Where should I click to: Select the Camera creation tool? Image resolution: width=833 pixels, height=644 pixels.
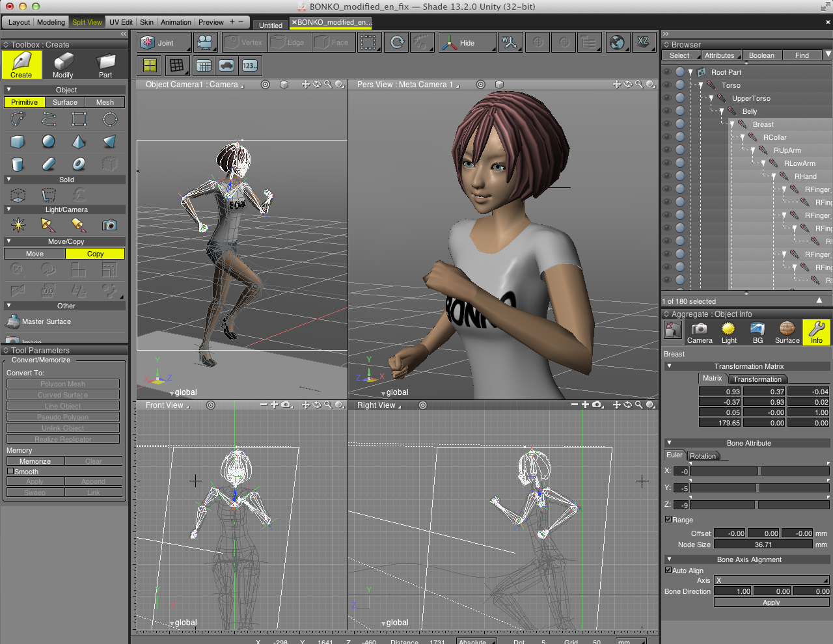pos(109,224)
